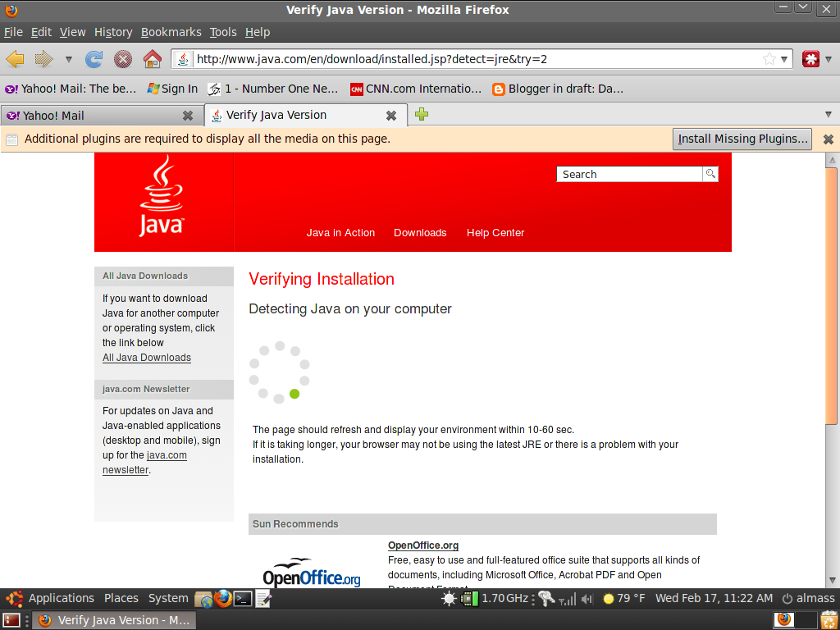
Task: Go to the Home page
Action: pos(152,59)
